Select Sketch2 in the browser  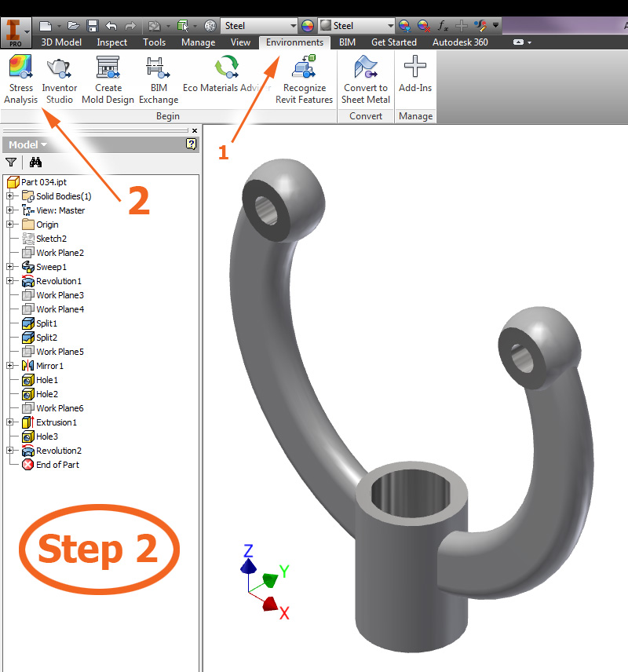[x=45, y=239]
